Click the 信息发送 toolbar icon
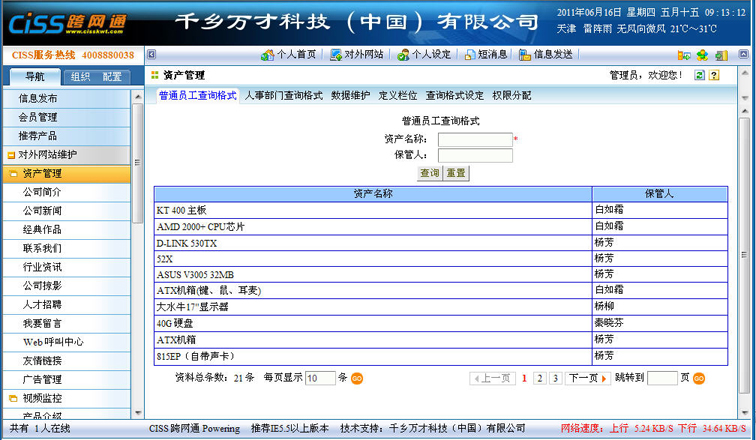This screenshot has height=440, width=756. tap(547, 55)
